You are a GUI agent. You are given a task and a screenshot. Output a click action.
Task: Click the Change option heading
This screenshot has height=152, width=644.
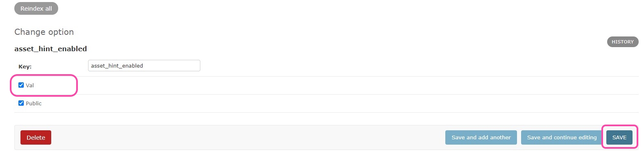coord(44,32)
